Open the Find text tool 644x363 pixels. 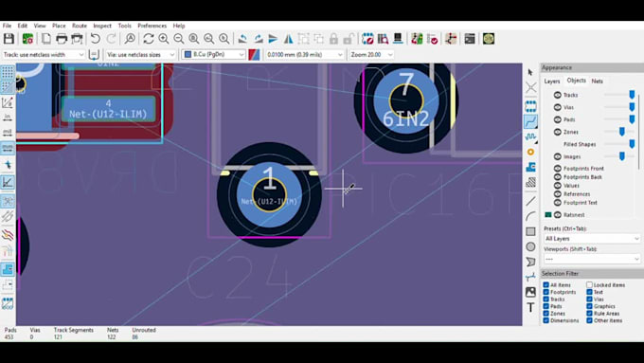coord(130,39)
